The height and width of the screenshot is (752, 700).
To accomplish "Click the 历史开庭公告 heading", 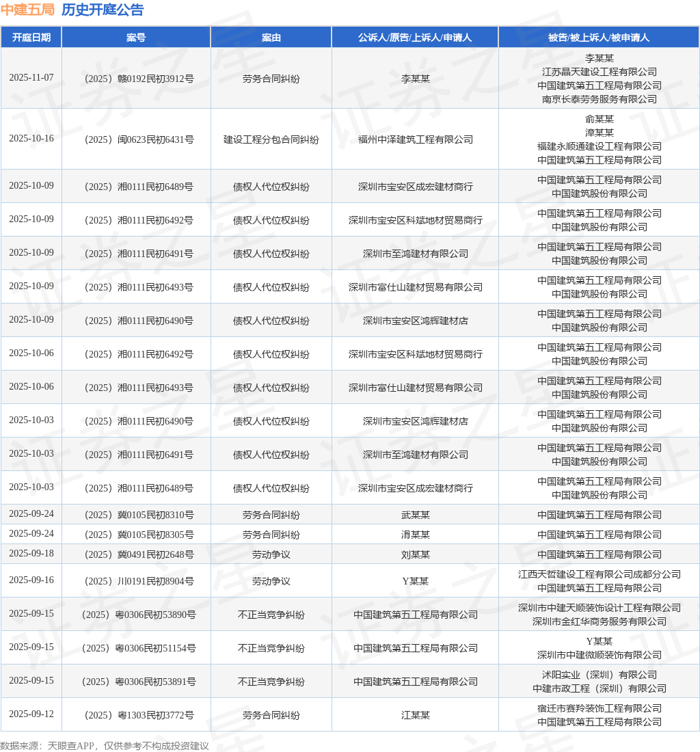I will point(103,10).
